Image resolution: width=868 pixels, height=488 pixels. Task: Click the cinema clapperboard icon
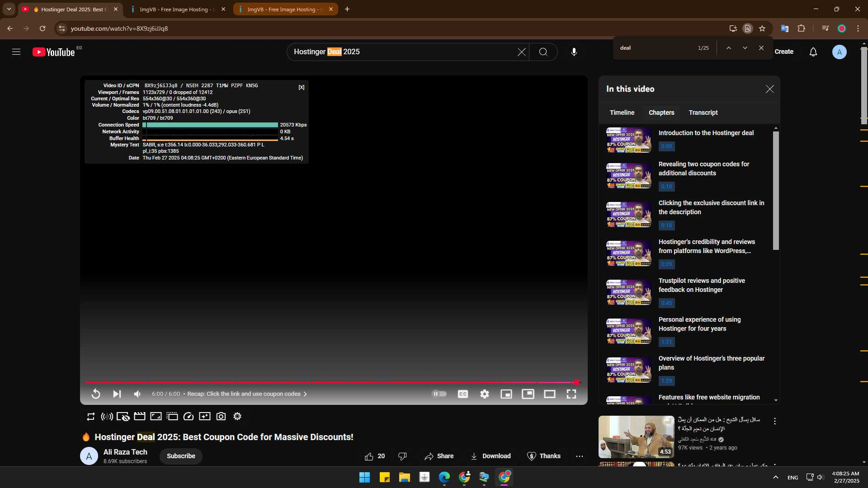pos(140,417)
